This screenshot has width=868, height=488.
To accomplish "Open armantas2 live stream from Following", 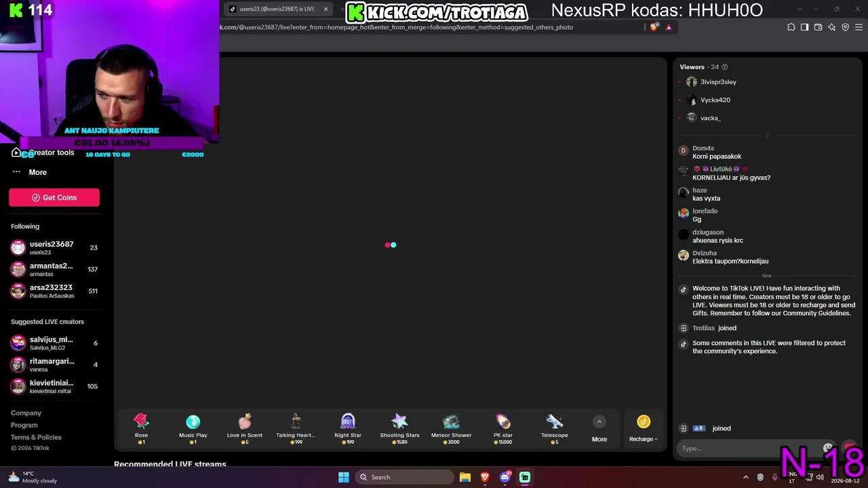I will [x=54, y=269].
